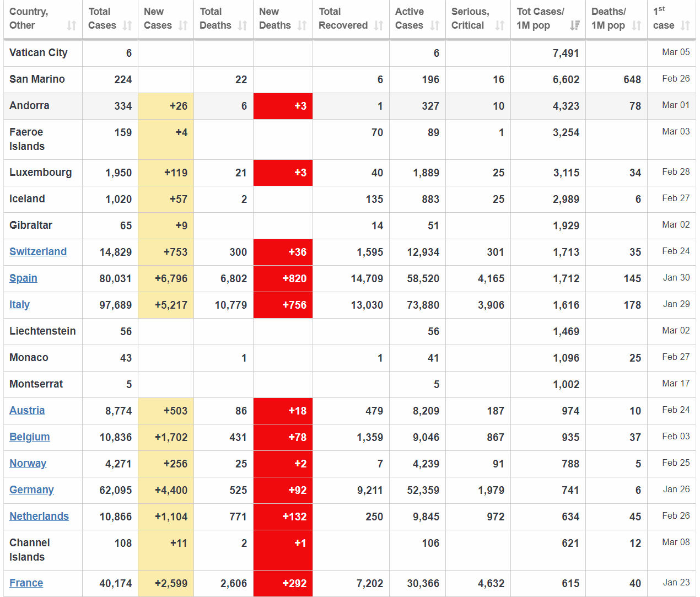
Task: Click Austria's +18 new deaths cell
Action: point(283,411)
